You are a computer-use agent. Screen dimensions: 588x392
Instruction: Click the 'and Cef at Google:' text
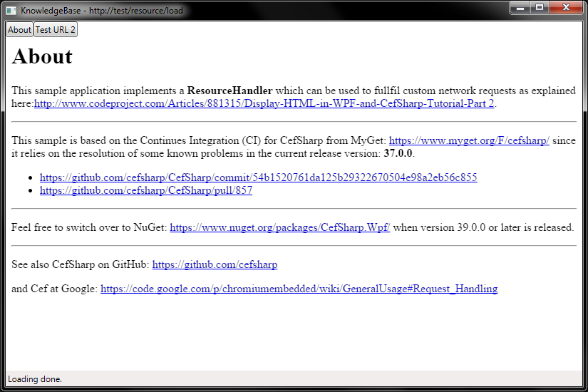pyautogui.click(x=54, y=289)
